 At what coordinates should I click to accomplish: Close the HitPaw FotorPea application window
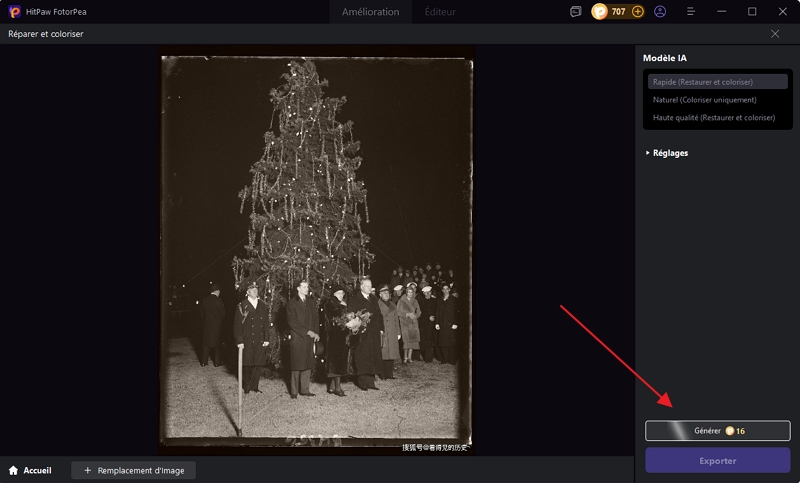(783, 11)
